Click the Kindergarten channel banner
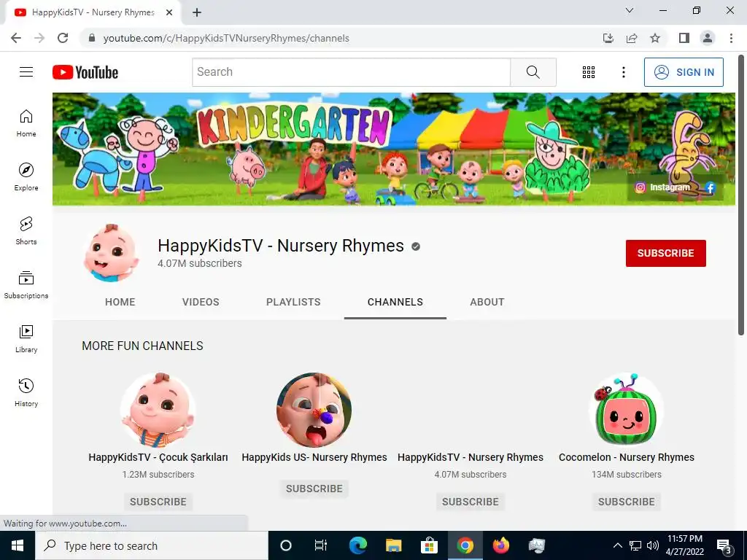Screen dimensions: 747x560 pos(393,149)
